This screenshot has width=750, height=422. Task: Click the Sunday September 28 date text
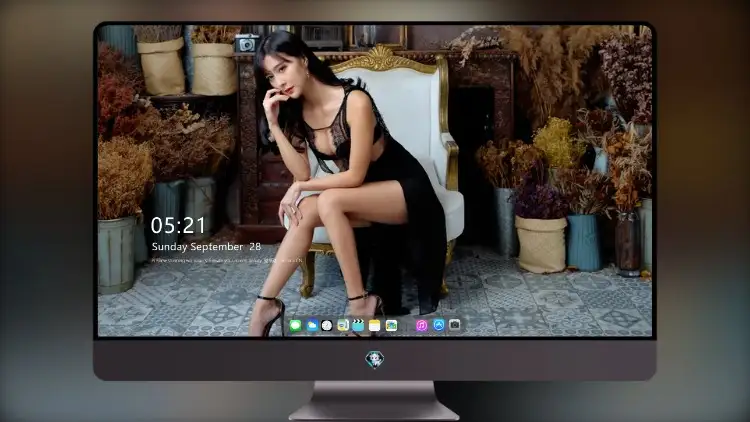(206, 247)
